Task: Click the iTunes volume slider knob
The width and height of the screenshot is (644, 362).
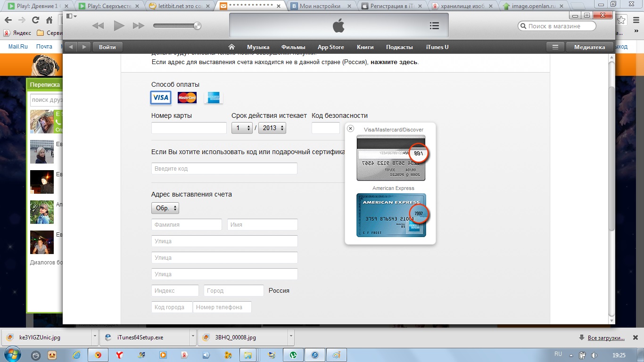Action: [197, 25]
